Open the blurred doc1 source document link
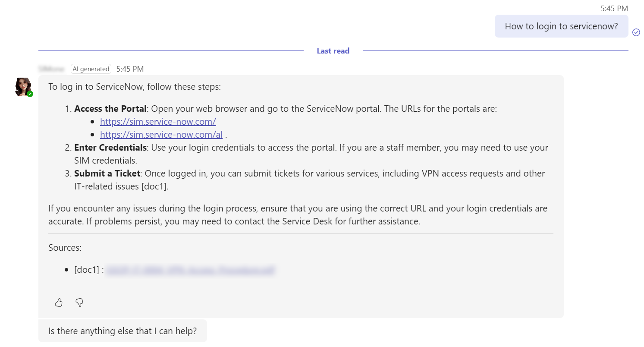Image resolution: width=644 pixels, height=347 pixels. 190,270
